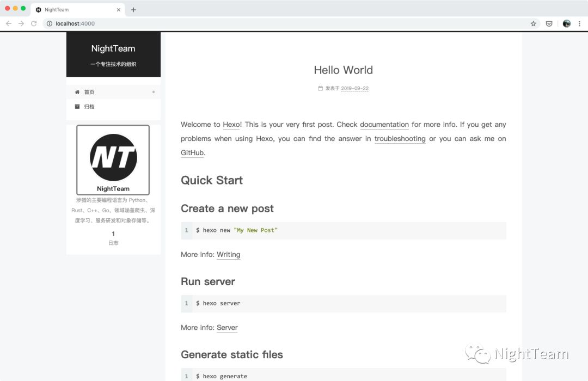Image resolution: width=588 pixels, height=381 pixels.
Task: View site info icon in address bar
Action: 49,23
